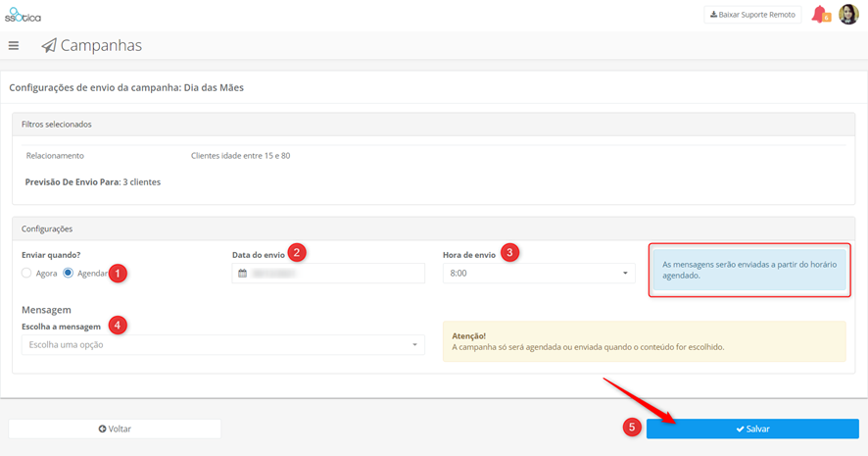Click the checkmark icon on Salvar
The width and height of the screenshot is (868, 456).
tap(740, 429)
